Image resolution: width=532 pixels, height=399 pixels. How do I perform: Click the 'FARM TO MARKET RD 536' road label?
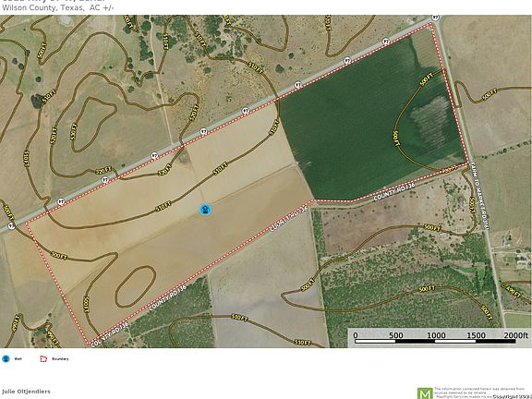click(x=479, y=196)
